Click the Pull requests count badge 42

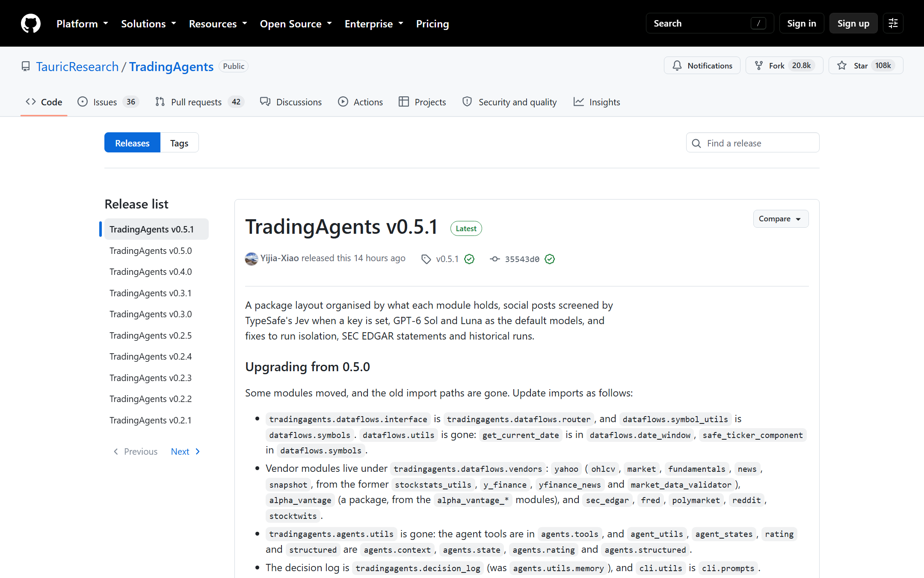(236, 102)
